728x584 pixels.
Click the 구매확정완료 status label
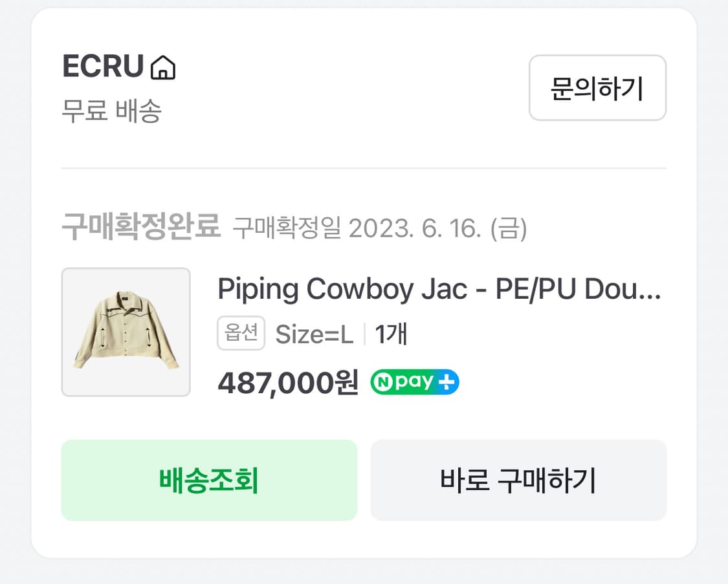pyautogui.click(x=141, y=228)
